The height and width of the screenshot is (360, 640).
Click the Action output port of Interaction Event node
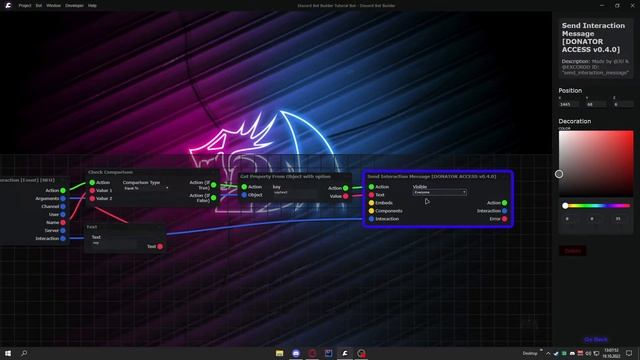[63, 190]
